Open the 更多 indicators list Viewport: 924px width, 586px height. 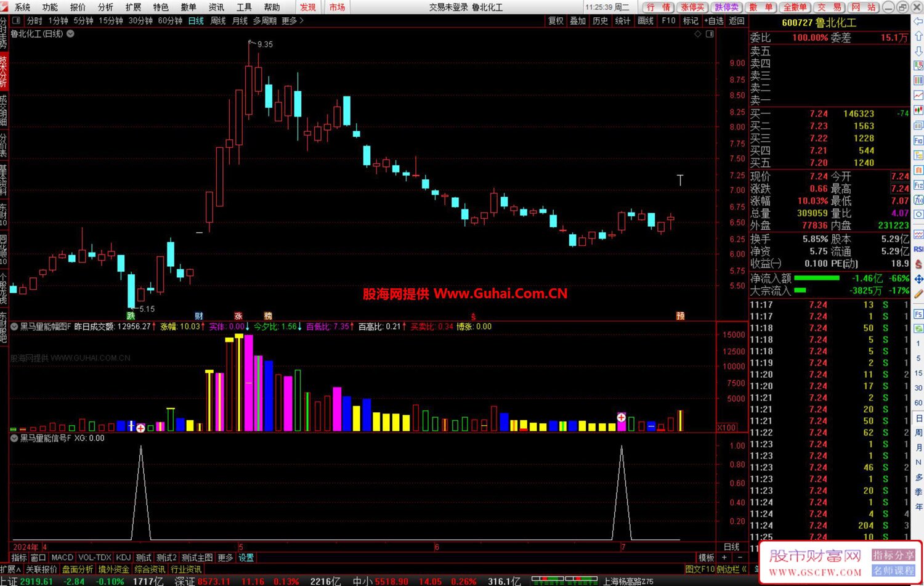pyautogui.click(x=225, y=558)
